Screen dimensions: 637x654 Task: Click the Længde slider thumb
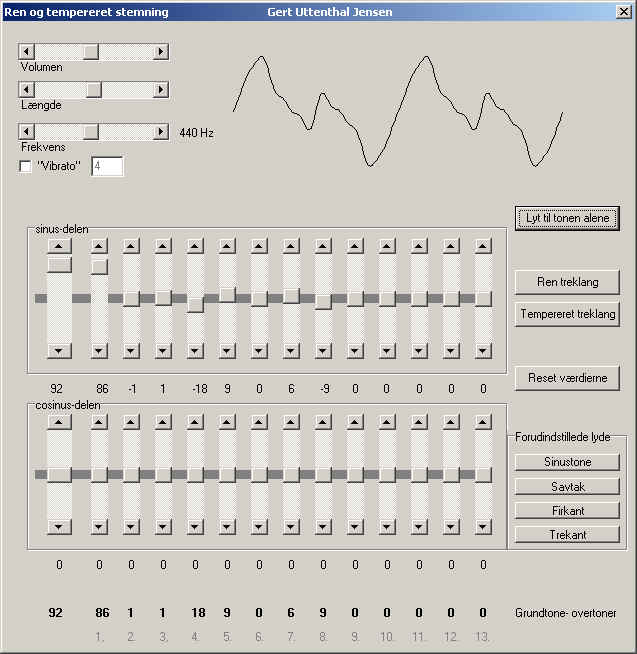pos(93,90)
